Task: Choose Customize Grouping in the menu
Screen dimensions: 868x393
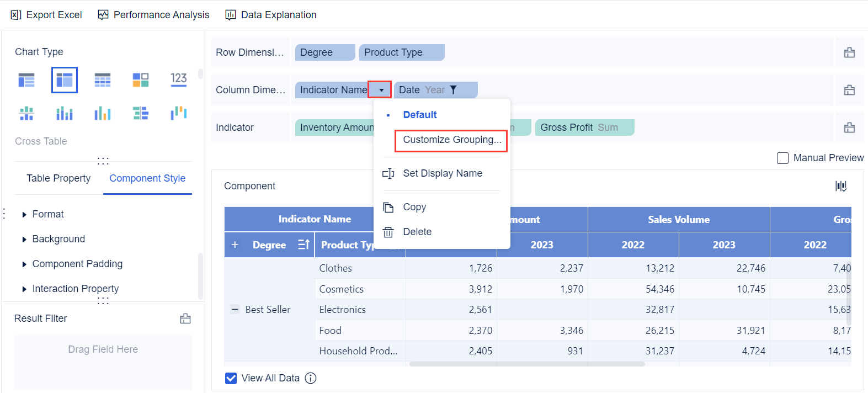Action: [451, 140]
